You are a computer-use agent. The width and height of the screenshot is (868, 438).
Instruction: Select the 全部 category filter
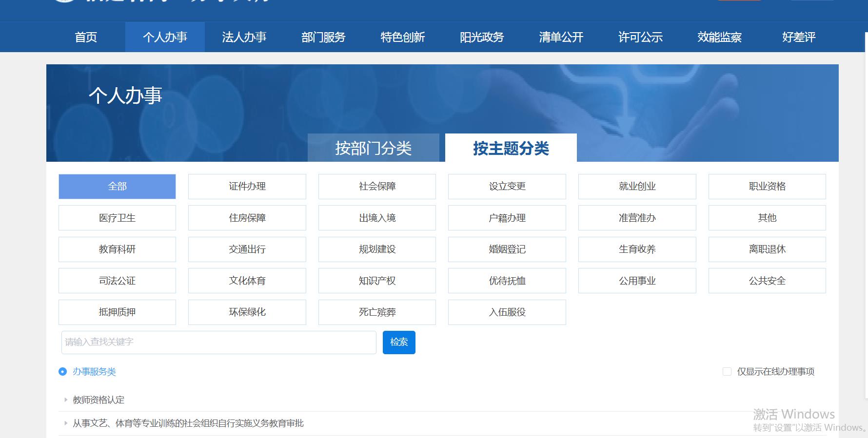click(x=117, y=187)
